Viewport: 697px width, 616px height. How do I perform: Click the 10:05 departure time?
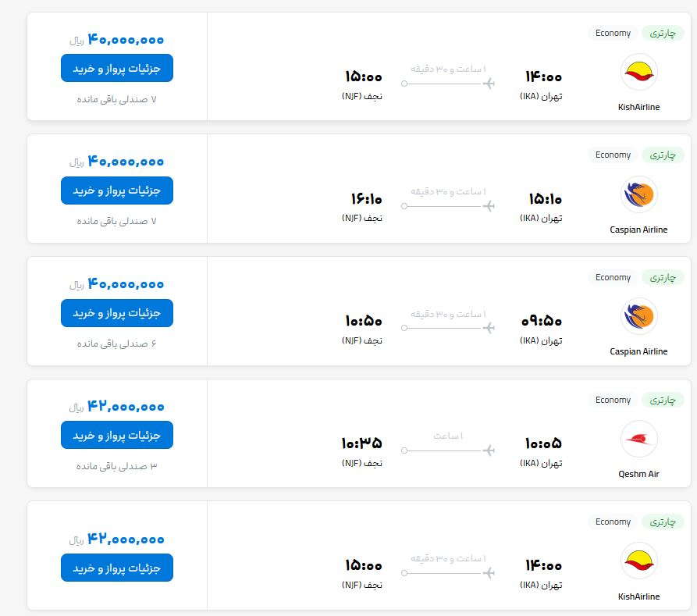543,443
